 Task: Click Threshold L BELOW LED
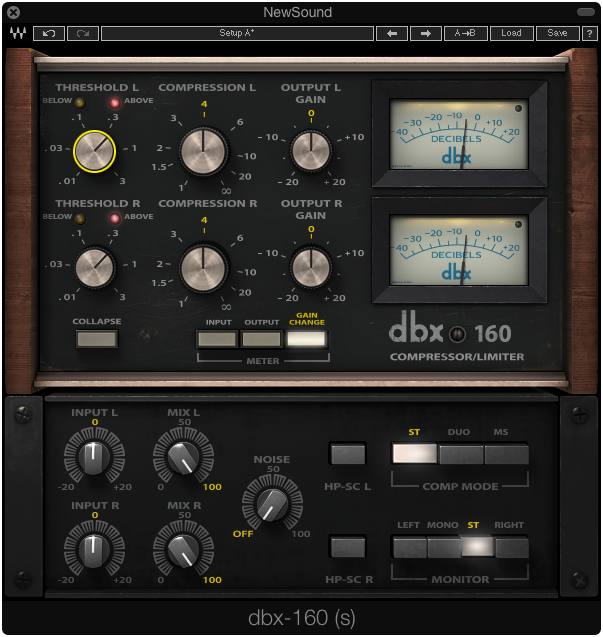click(80, 103)
